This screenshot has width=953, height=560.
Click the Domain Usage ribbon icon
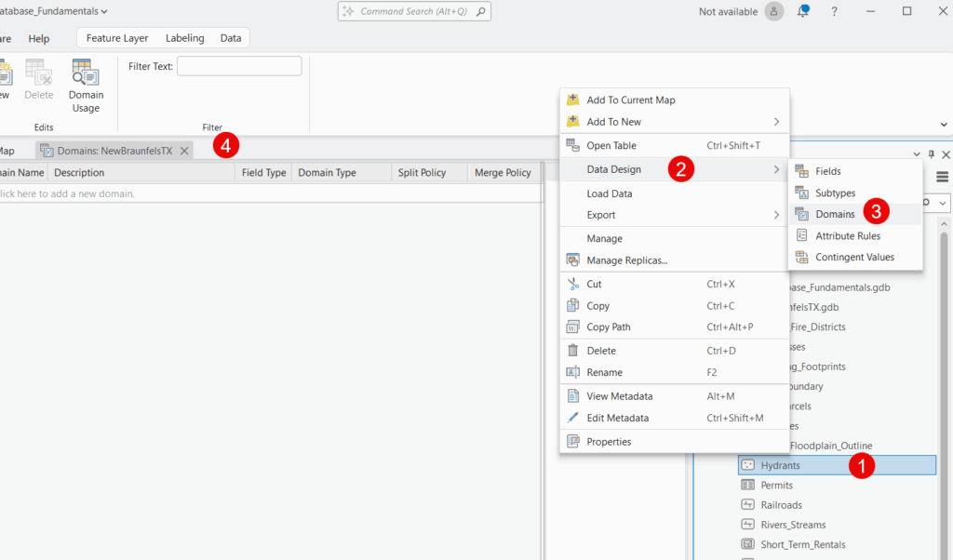(86, 86)
